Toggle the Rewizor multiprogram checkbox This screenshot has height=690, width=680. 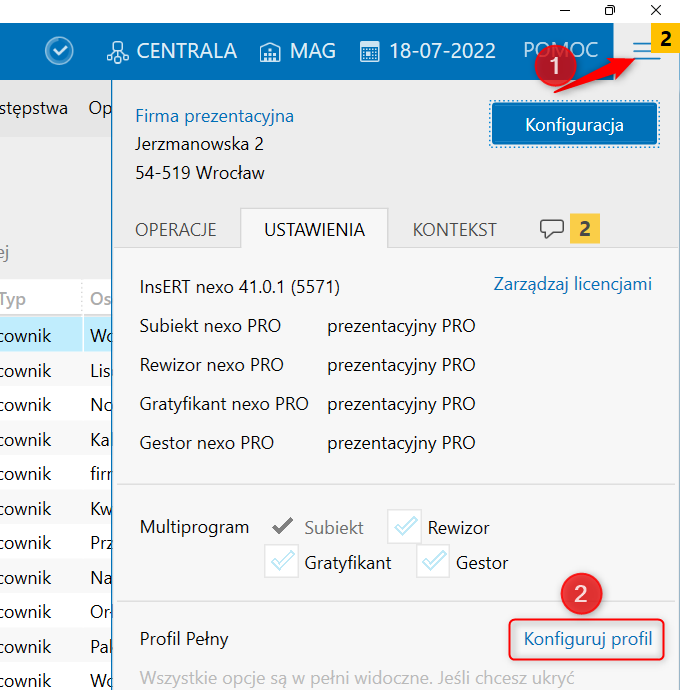click(x=404, y=526)
